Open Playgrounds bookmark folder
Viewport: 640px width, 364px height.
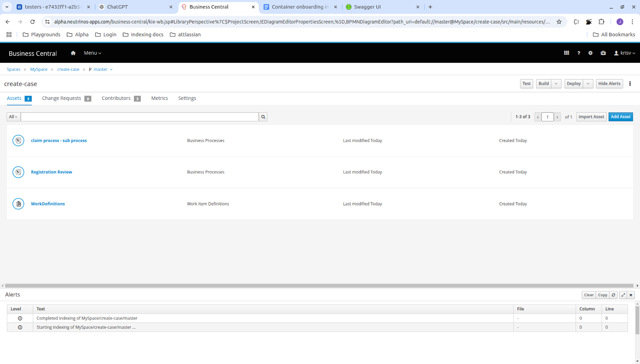pyautogui.click(x=42, y=35)
